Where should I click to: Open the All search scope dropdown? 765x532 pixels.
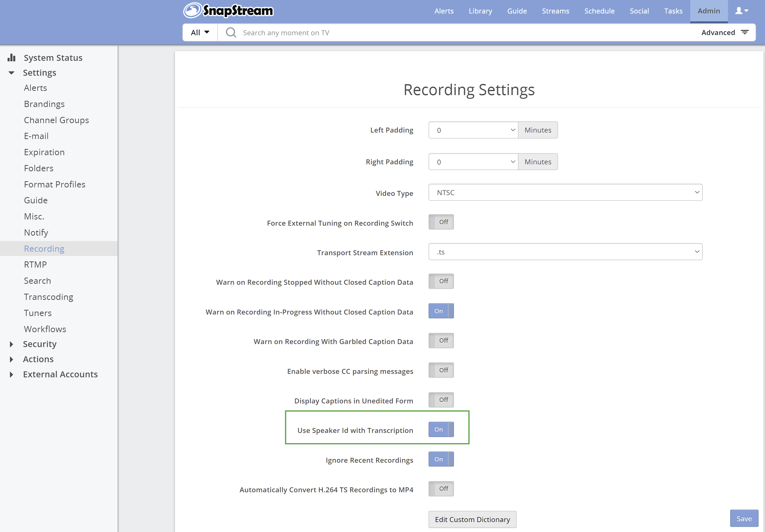200,33
